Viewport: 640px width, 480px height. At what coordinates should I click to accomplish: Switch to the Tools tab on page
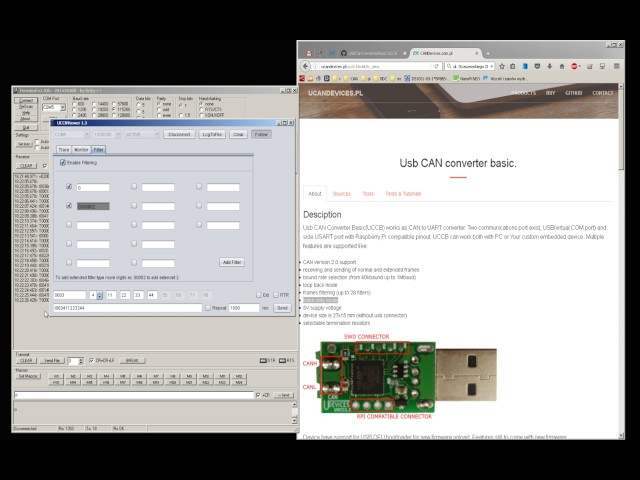[368, 193]
